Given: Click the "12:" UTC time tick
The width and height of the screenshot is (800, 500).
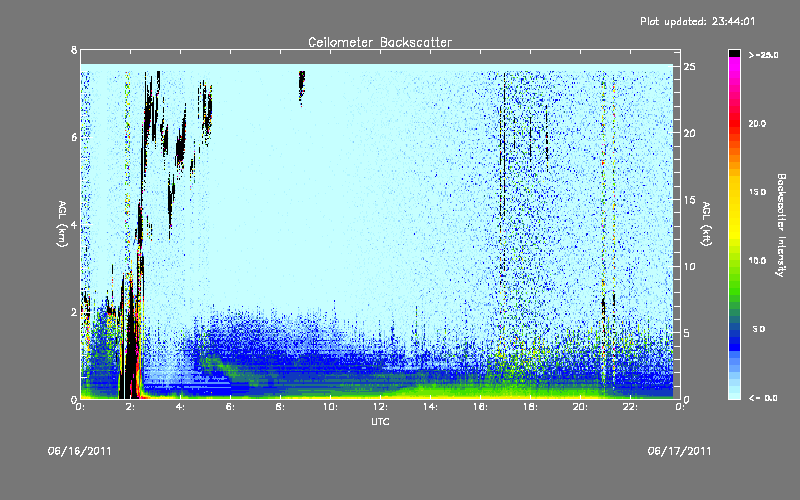Looking at the screenshot, I should click(x=380, y=407).
